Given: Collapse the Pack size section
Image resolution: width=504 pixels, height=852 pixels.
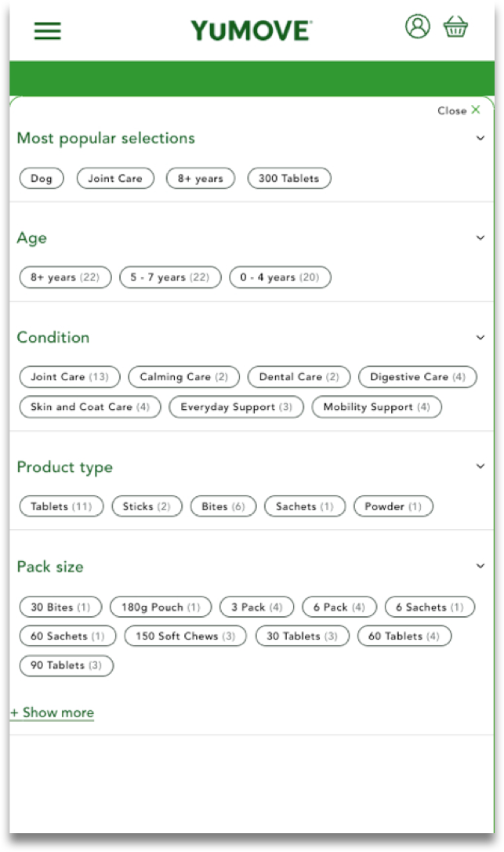Looking at the screenshot, I should click(x=480, y=566).
